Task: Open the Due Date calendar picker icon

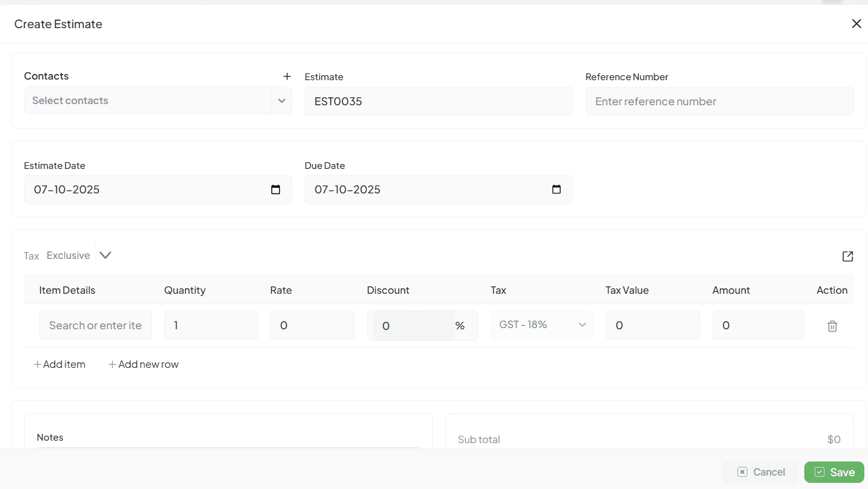Action: coord(556,190)
